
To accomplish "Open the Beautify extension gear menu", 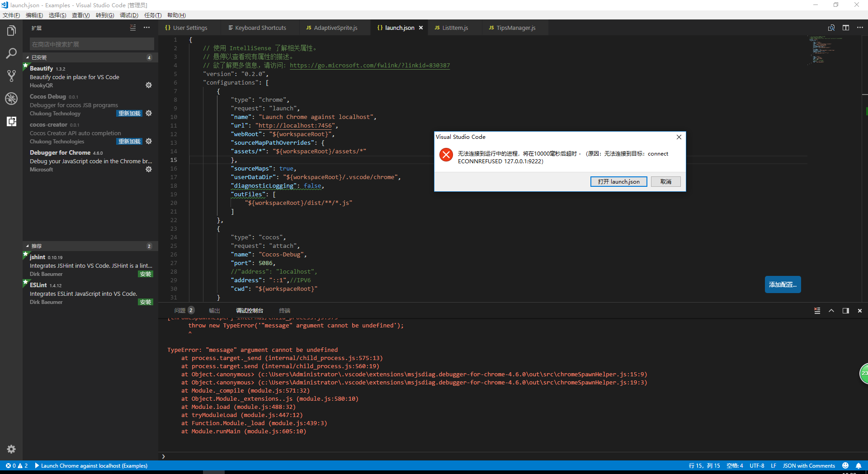I will [149, 85].
